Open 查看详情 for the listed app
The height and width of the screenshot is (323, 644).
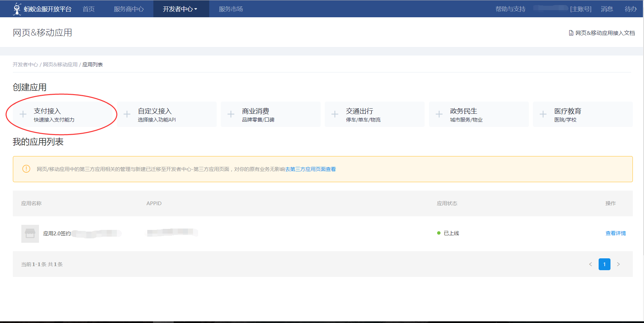click(x=616, y=233)
